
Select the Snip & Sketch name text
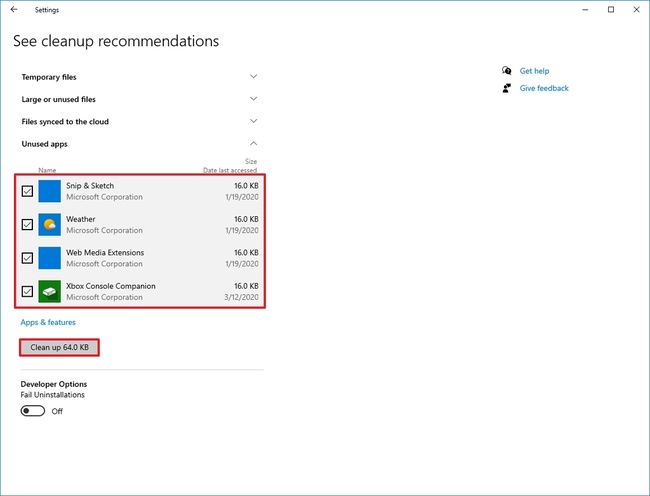[x=90, y=186]
